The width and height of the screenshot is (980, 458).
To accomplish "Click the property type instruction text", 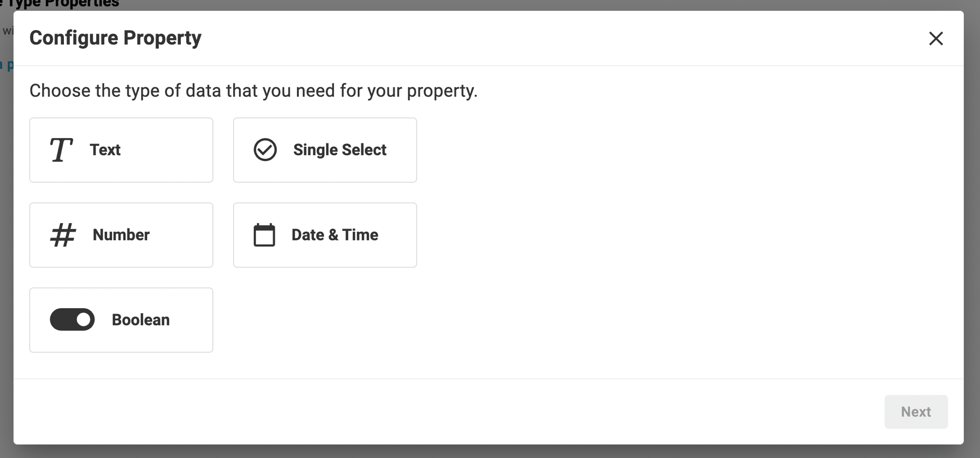I will pos(254,90).
